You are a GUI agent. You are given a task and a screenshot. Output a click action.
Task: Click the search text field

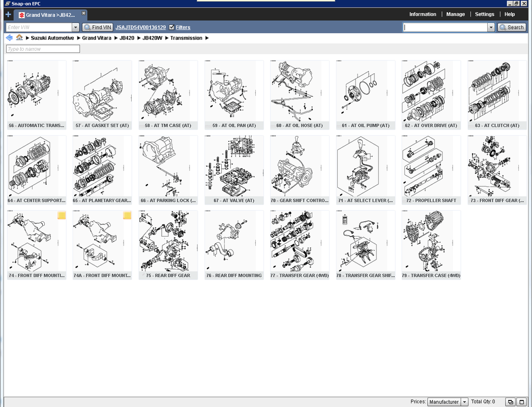(445, 27)
